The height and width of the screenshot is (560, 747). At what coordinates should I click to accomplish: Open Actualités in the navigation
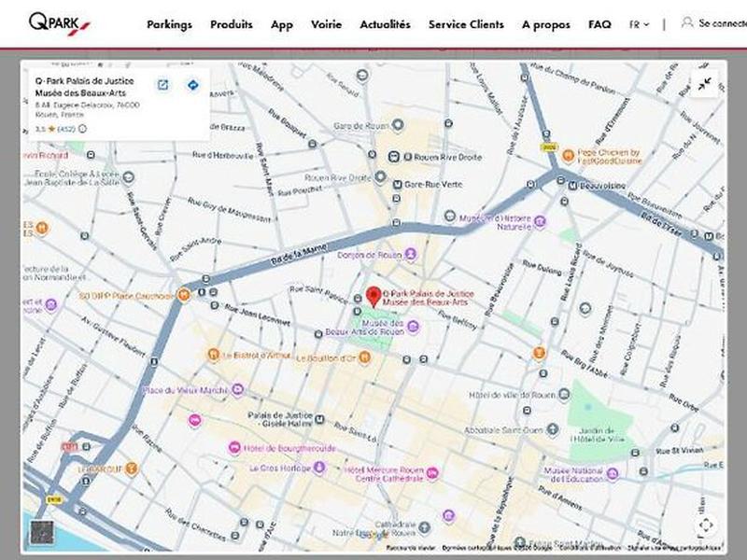coord(385,24)
